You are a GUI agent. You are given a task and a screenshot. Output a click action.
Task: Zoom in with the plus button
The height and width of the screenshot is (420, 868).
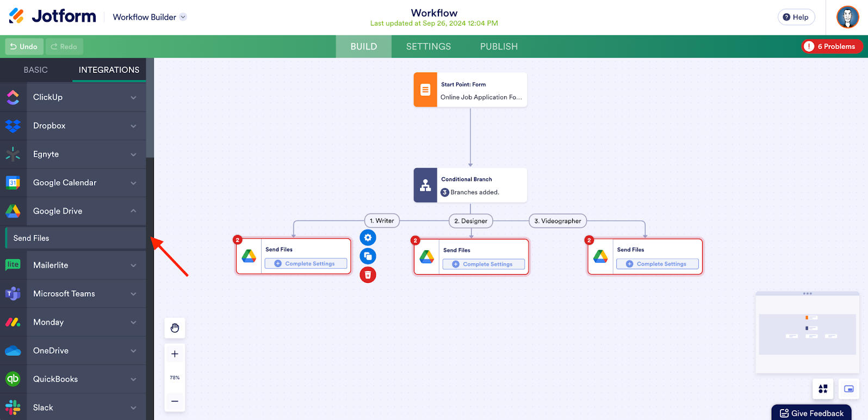[x=175, y=354]
